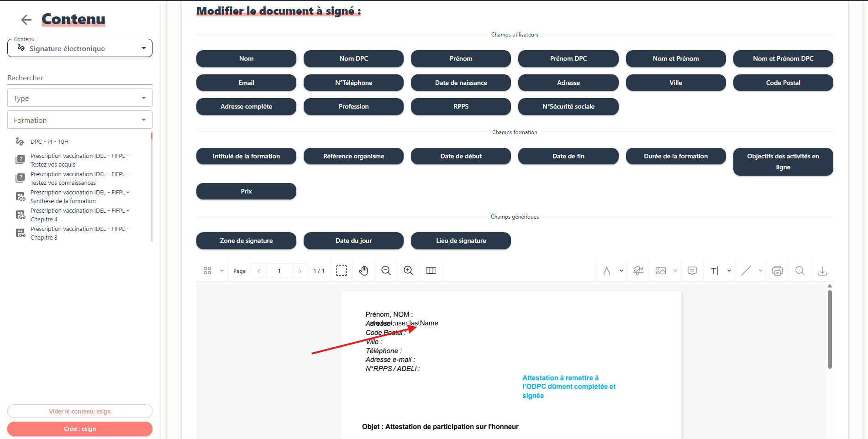Image resolution: width=868 pixels, height=439 pixels.
Task: Open the Formation filter dropdown
Action: [x=80, y=120]
